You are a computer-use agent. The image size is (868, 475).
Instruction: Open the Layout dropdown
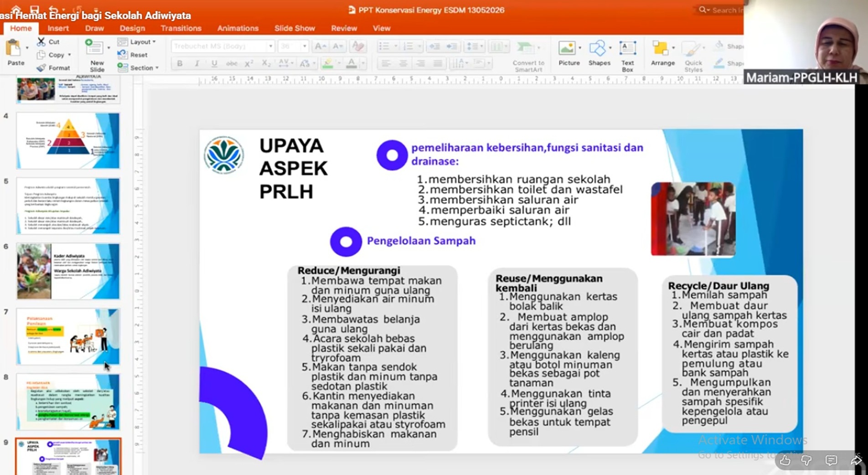(137, 42)
